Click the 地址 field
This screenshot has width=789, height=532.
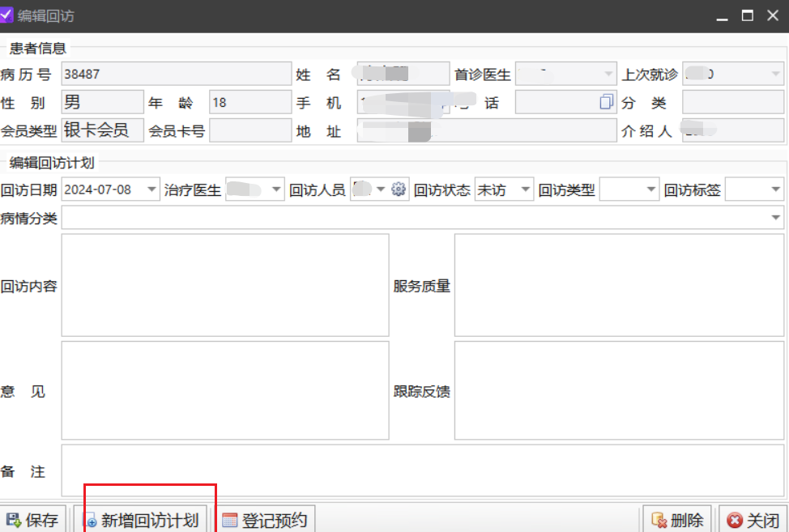click(x=487, y=130)
